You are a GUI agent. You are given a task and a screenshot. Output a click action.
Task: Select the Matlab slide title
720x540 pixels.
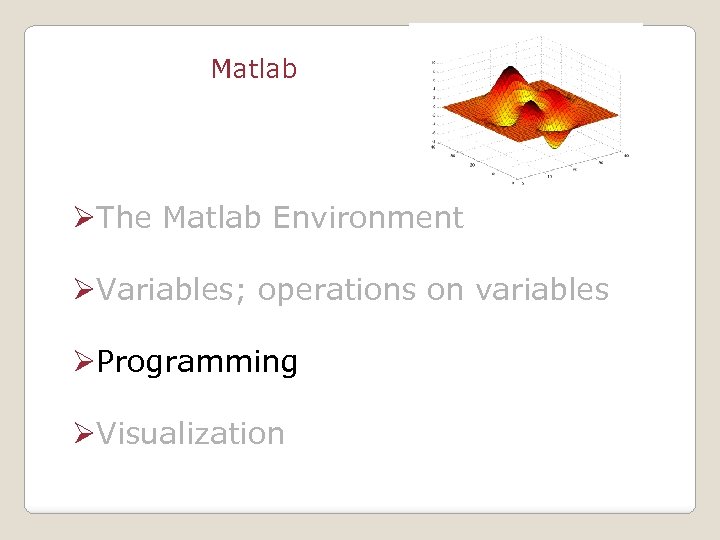click(x=254, y=69)
